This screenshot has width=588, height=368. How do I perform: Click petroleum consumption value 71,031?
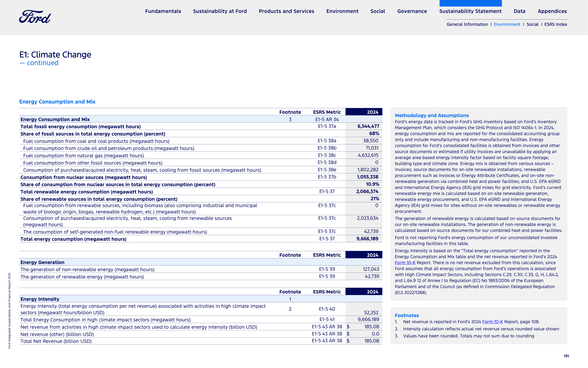(372, 148)
